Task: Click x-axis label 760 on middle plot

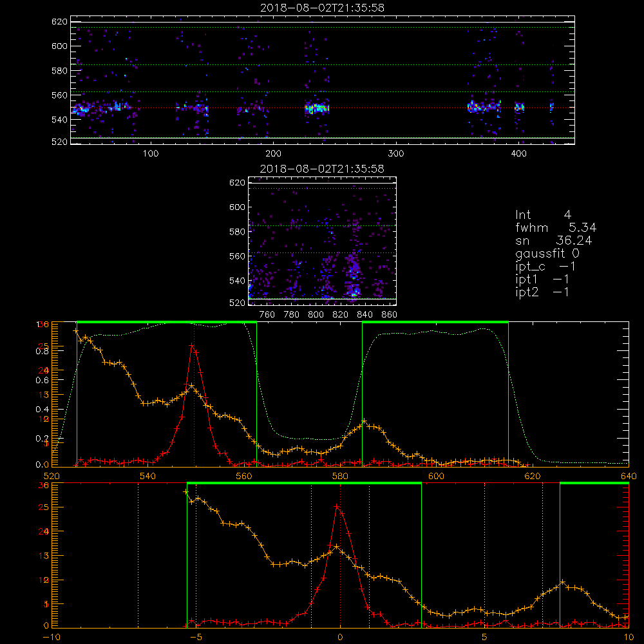Action: click(267, 315)
